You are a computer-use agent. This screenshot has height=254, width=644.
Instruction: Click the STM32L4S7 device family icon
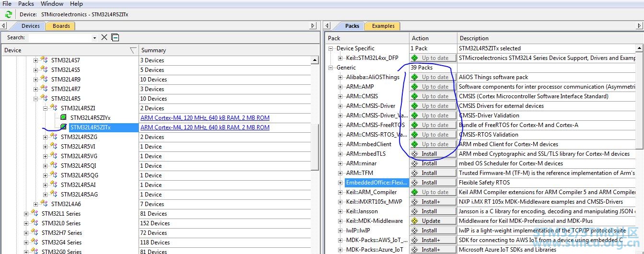(x=44, y=60)
